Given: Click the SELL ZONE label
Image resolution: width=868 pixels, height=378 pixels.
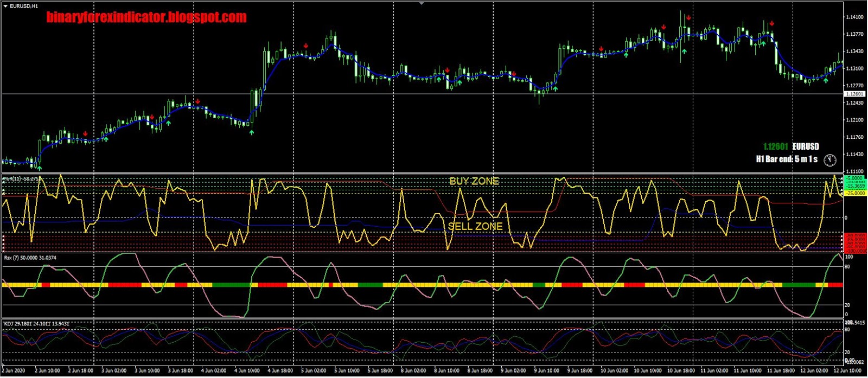Looking at the screenshot, I should tap(475, 226).
